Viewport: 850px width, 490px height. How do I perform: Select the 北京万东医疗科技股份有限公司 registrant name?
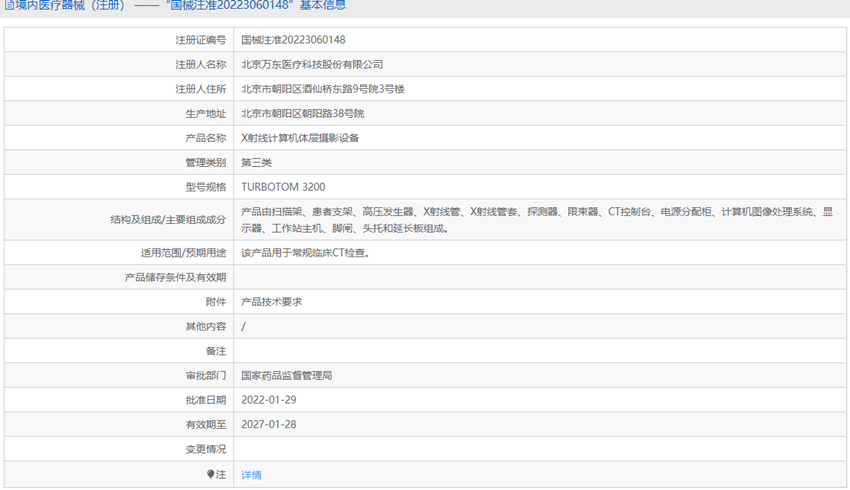point(312,65)
